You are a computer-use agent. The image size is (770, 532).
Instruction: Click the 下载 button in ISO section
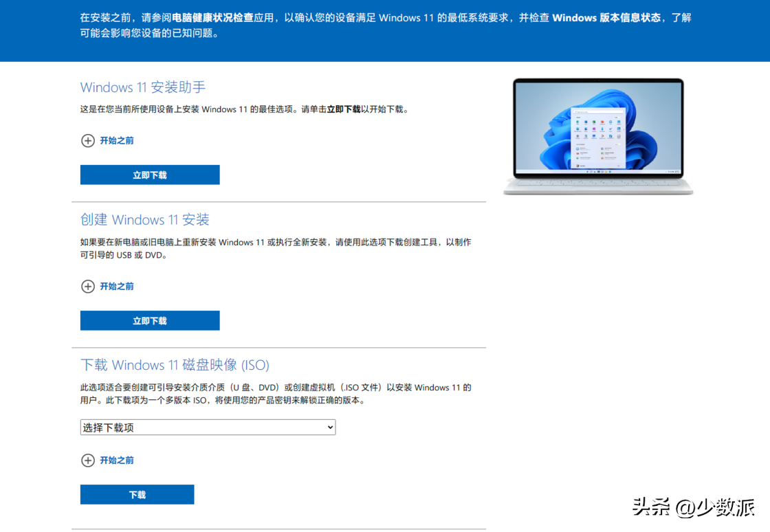[x=137, y=495]
